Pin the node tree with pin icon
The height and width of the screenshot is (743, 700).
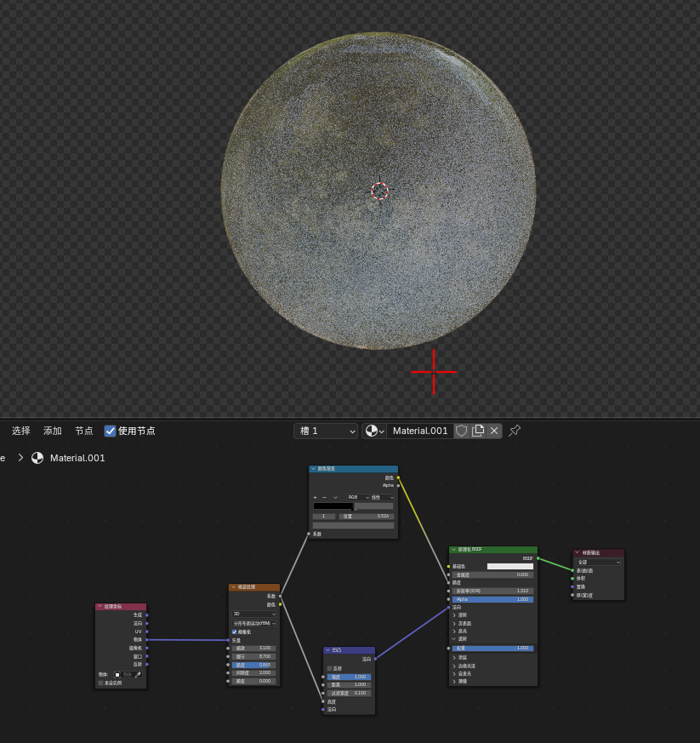[x=515, y=431]
